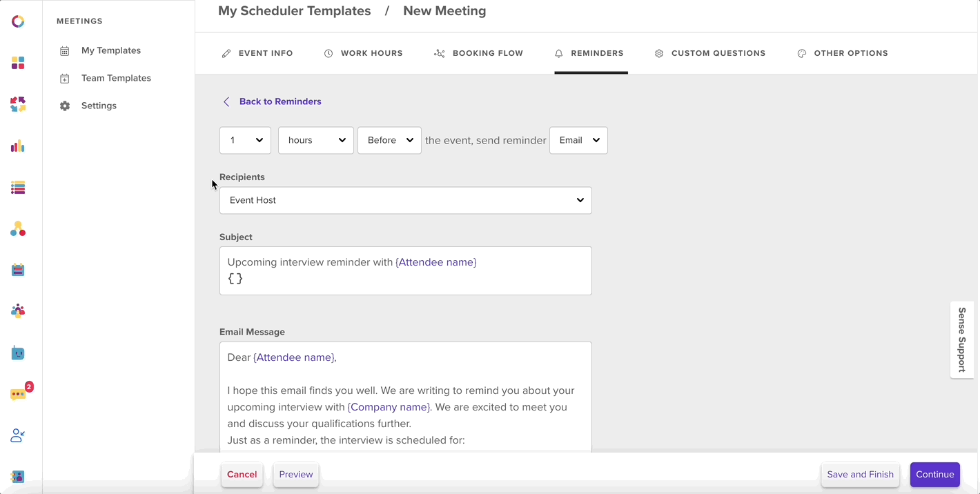The width and height of the screenshot is (980, 494).
Task: Click the chat messages icon with badge
Action: coord(19,393)
